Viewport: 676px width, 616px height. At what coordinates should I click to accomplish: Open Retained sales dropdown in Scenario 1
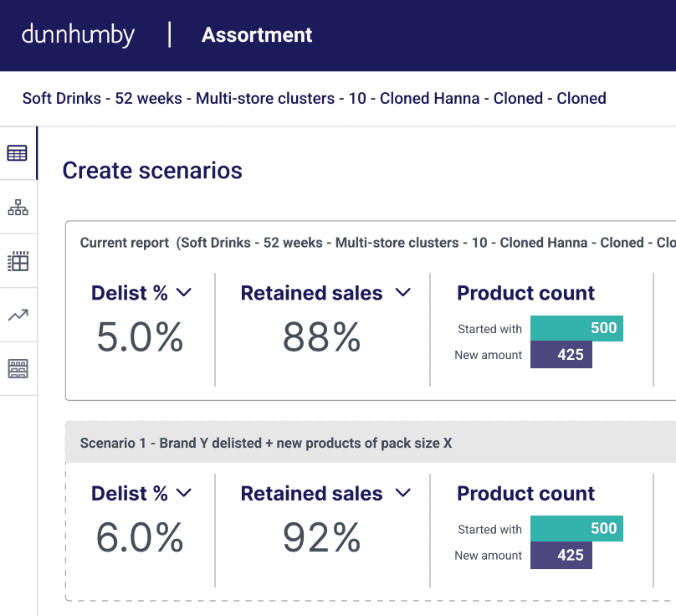403,494
